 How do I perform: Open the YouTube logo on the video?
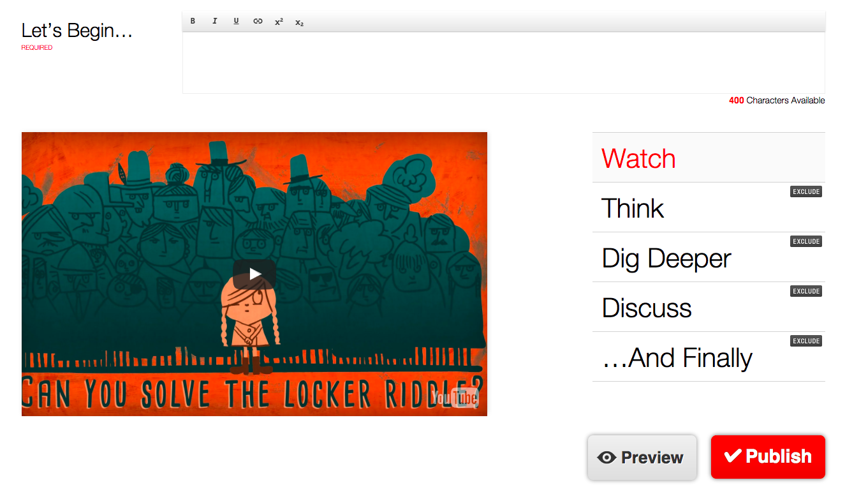pos(454,398)
